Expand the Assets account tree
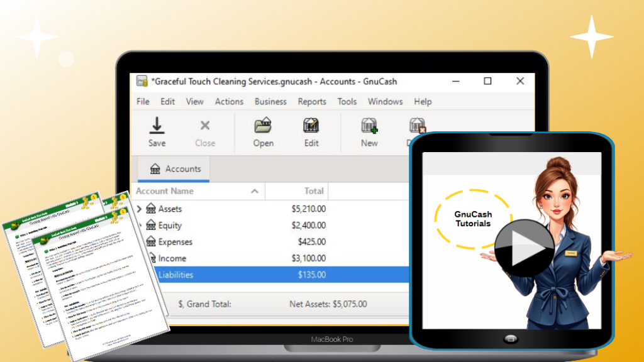The width and height of the screenshot is (644, 362). (x=139, y=209)
